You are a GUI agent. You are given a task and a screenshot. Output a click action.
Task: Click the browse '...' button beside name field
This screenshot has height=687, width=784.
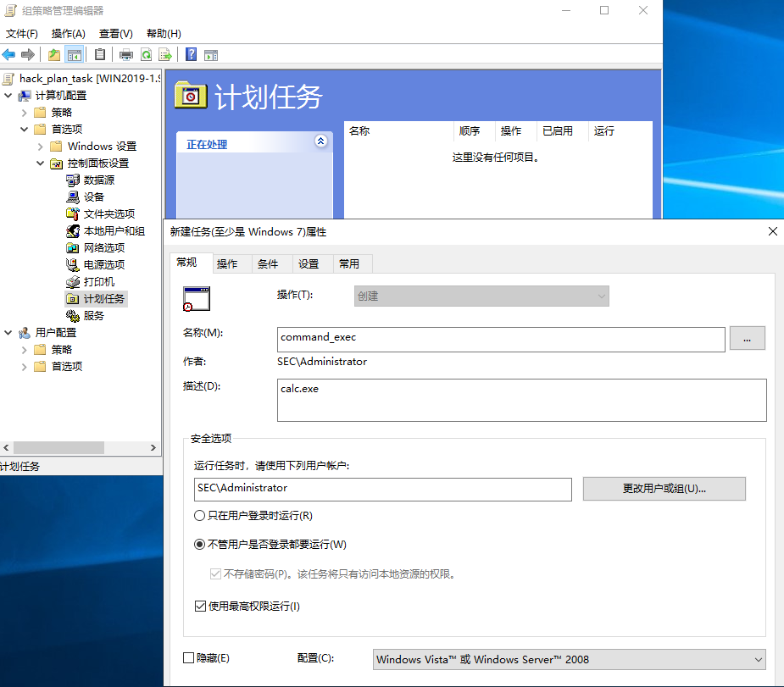pyautogui.click(x=747, y=338)
